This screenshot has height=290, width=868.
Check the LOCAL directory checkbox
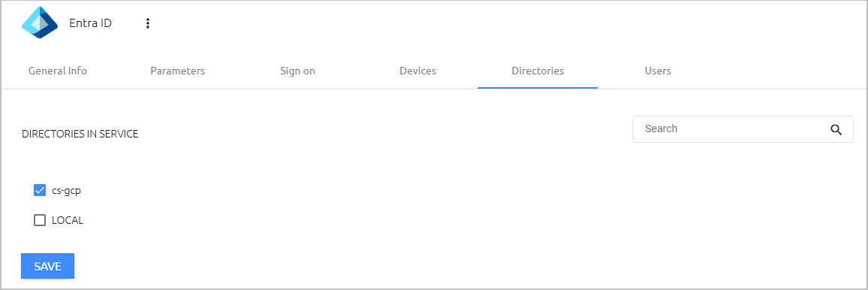click(x=39, y=220)
